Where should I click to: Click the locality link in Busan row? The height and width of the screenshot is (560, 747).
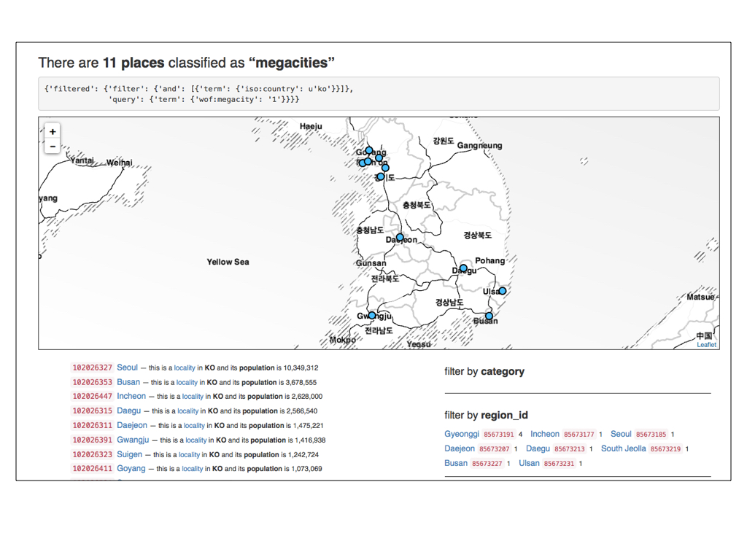(187, 382)
